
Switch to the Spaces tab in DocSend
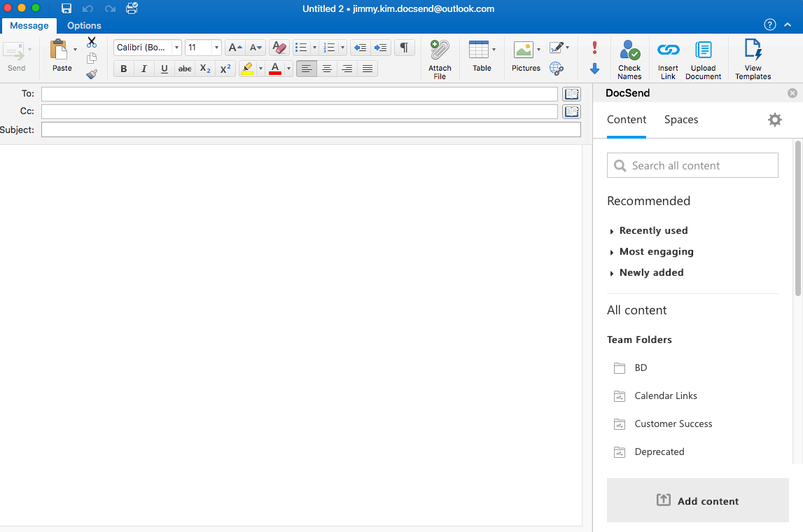680,119
